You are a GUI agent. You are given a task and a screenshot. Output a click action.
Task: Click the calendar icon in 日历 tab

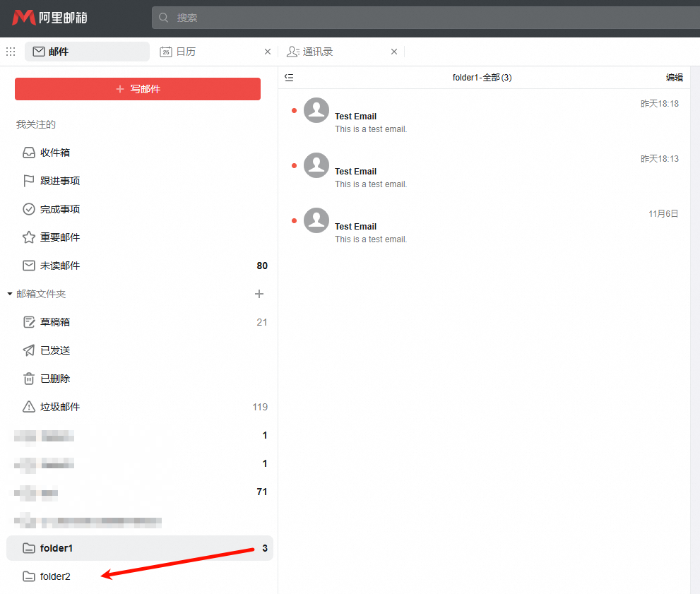165,52
